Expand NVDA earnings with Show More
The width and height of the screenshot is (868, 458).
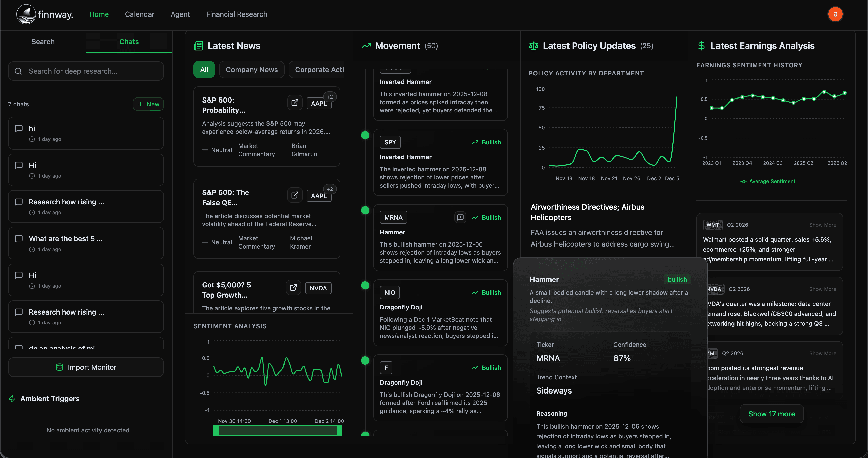click(823, 289)
